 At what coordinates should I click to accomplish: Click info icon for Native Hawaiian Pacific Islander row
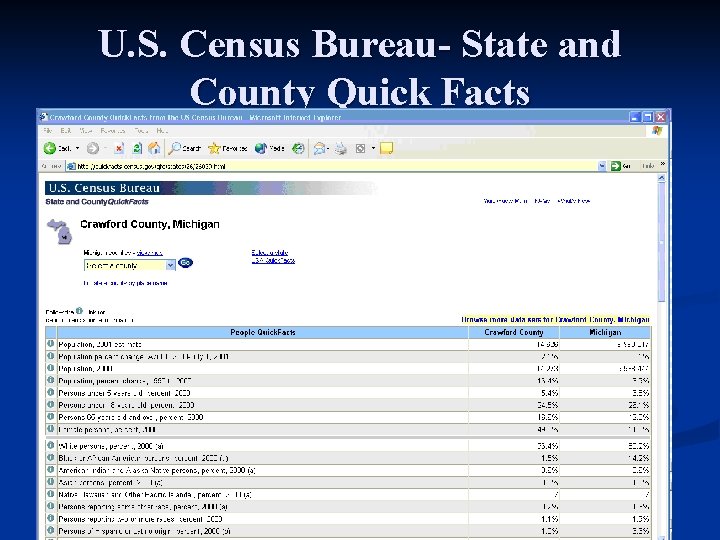51,494
